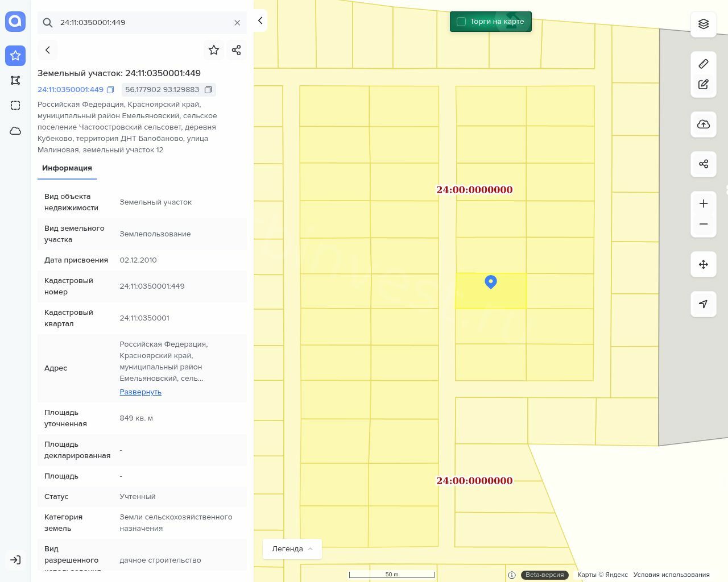
Task: Select the ruler measurement tool
Action: [704, 64]
